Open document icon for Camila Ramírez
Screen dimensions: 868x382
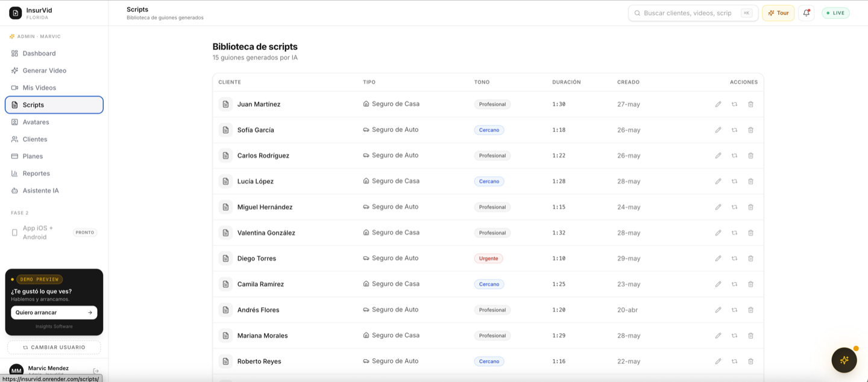click(225, 284)
